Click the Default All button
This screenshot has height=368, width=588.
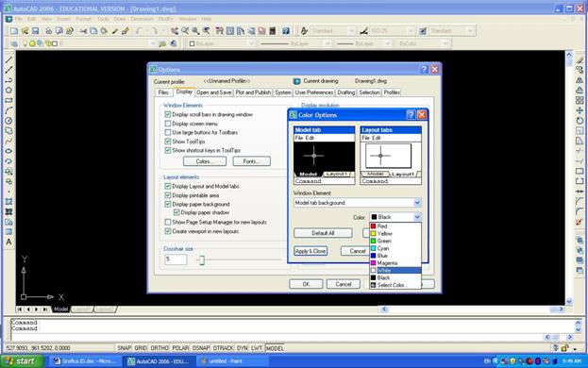(323, 233)
